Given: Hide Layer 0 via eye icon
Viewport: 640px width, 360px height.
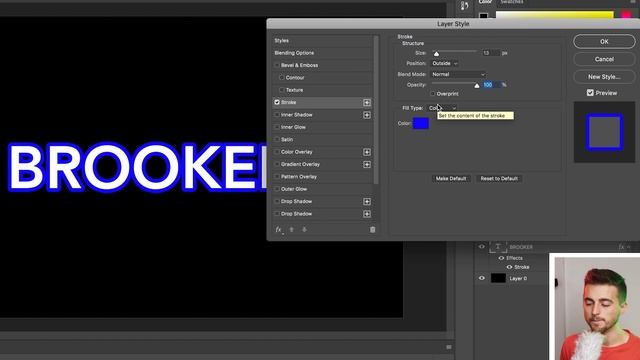Looking at the screenshot, I should click(482, 278).
